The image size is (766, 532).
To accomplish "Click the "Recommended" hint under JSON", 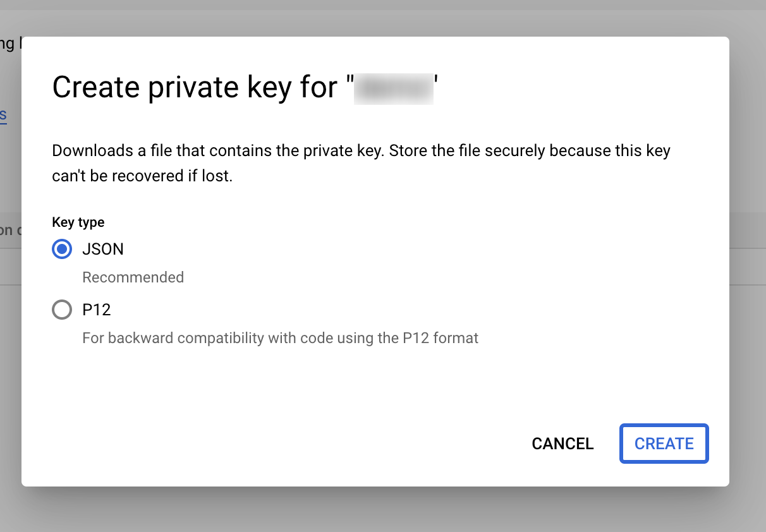I will pyautogui.click(x=133, y=277).
